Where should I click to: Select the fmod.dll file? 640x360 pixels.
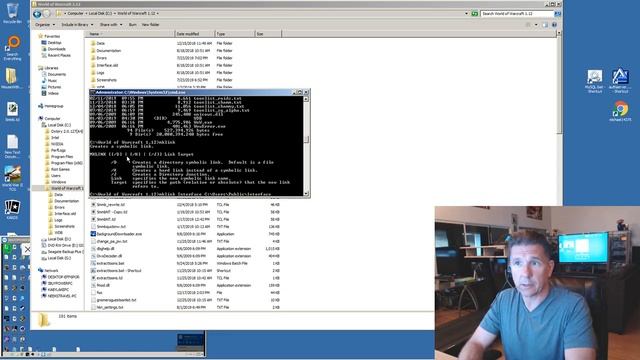coord(103,285)
